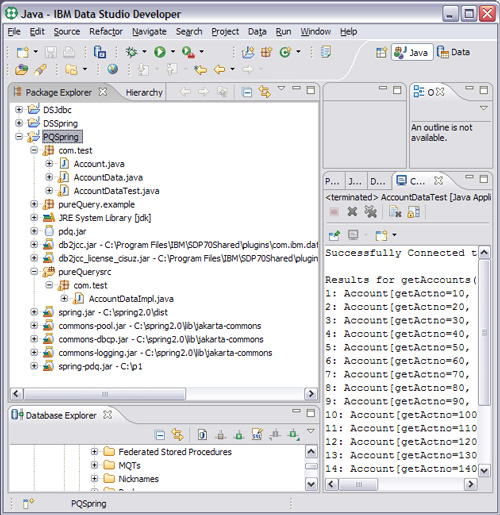Run the program with green play icon
The width and height of the screenshot is (500, 515).
tap(160, 52)
